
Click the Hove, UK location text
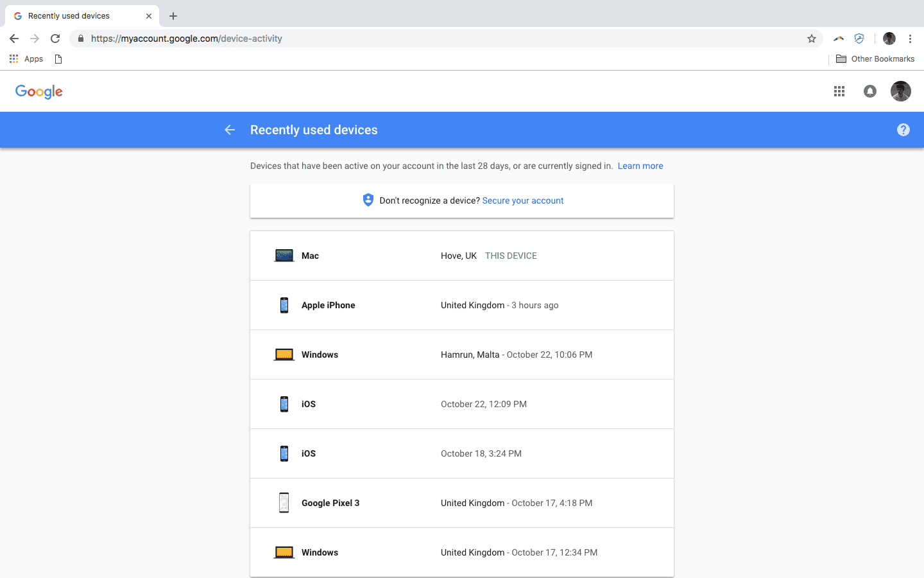point(459,256)
